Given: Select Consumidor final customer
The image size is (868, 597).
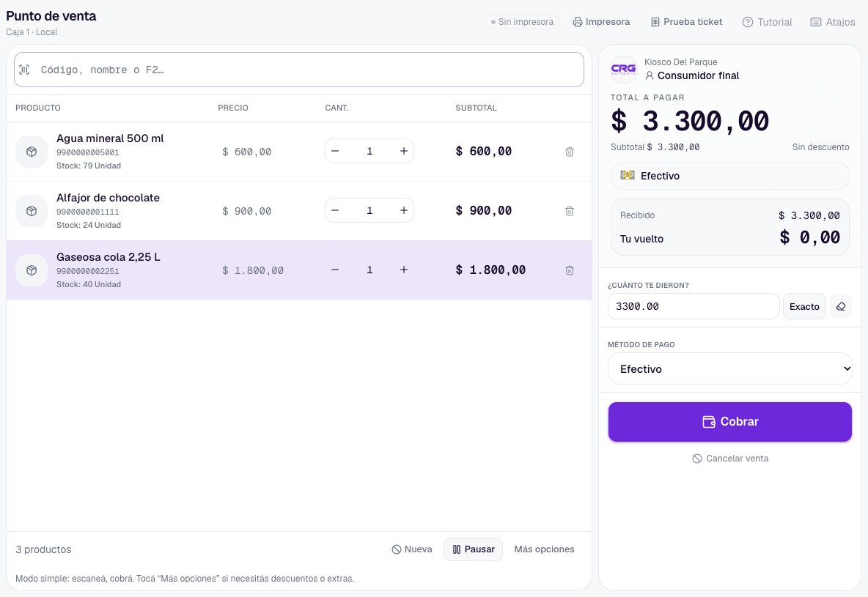Looking at the screenshot, I should point(692,75).
